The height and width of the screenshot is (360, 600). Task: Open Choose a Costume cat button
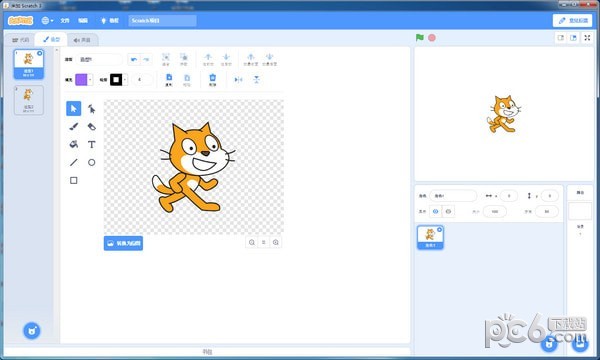click(32, 331)
